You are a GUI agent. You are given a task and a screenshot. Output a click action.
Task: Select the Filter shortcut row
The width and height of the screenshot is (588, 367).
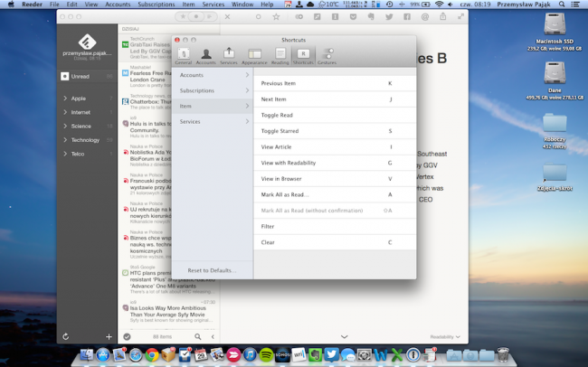(x=335, y=226)
